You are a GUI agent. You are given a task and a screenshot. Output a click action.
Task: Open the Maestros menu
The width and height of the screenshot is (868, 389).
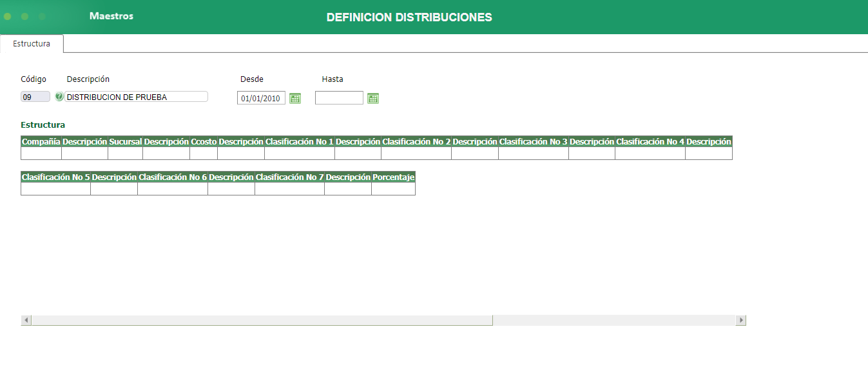point(111,16)
